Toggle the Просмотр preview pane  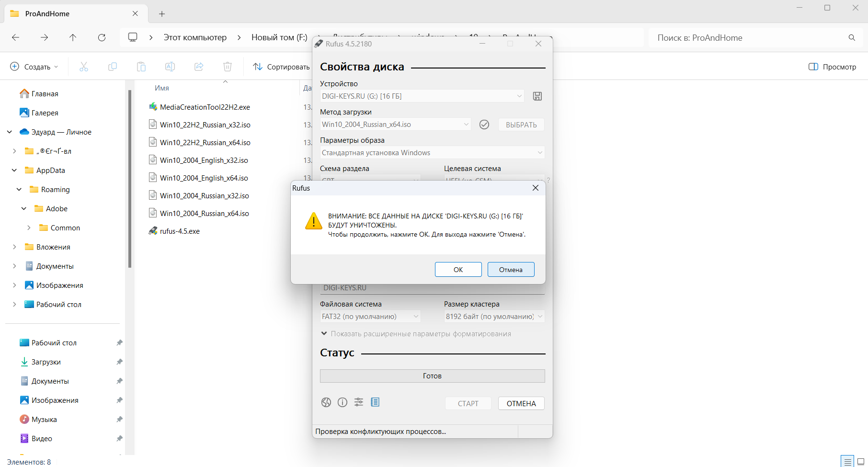(832, 67)
